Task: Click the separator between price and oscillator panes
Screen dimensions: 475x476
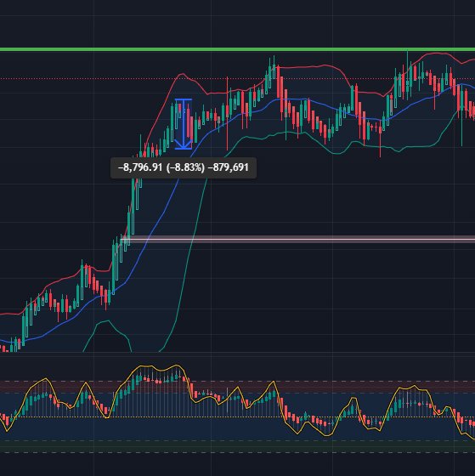Action: pos(237,352)
